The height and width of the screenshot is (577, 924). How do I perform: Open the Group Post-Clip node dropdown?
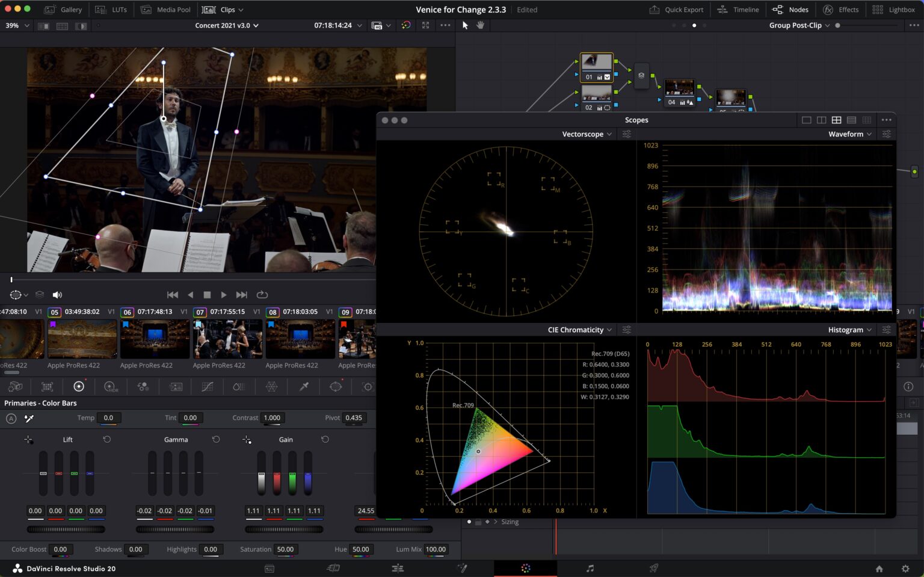(x=799, y=25)
